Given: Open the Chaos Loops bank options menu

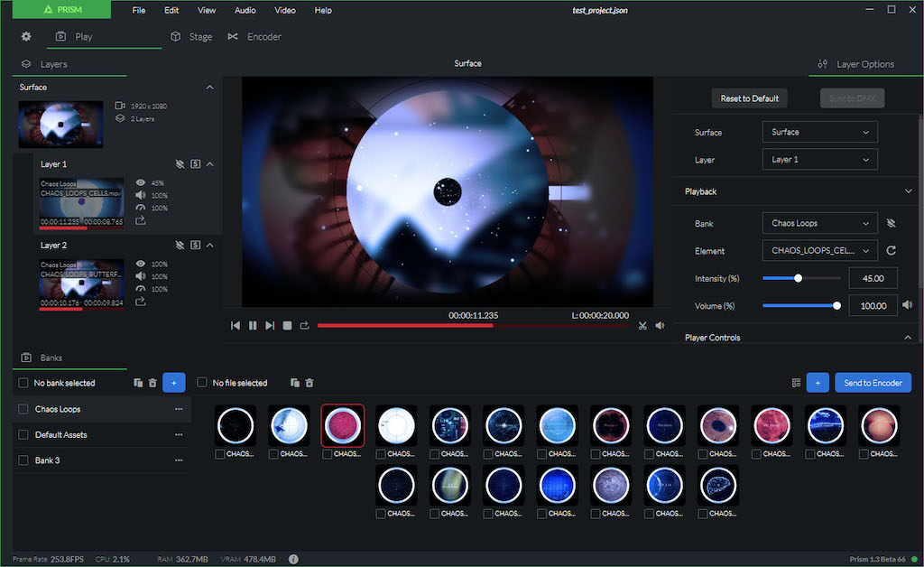Looking at the screenshot, I should pos(179,409).
